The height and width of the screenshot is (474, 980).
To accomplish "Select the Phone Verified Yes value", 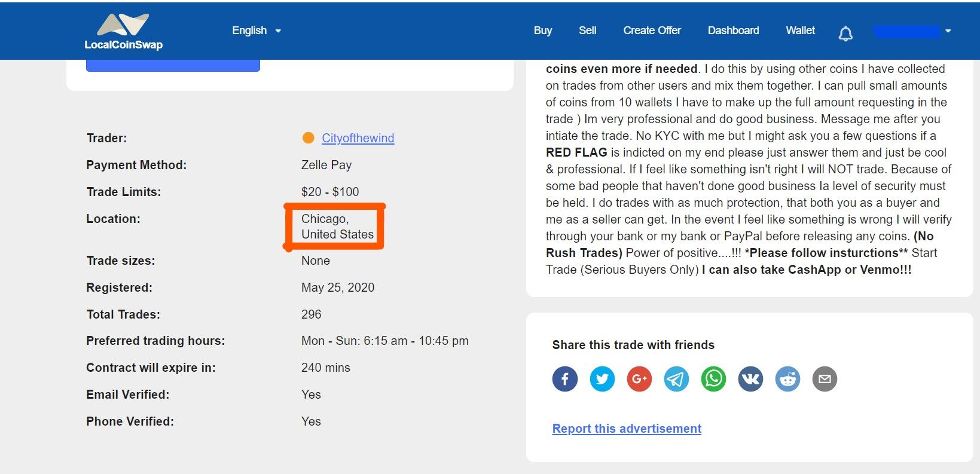I will [311, 421].
